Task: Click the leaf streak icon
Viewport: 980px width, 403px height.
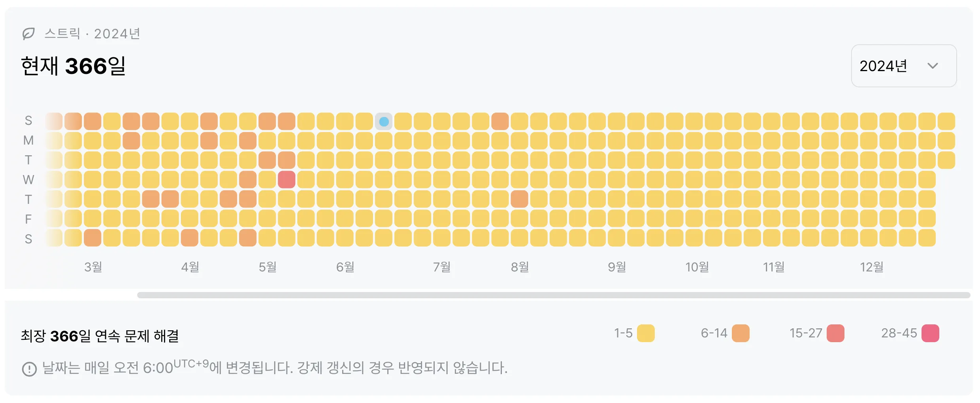Action: [28, 34]
